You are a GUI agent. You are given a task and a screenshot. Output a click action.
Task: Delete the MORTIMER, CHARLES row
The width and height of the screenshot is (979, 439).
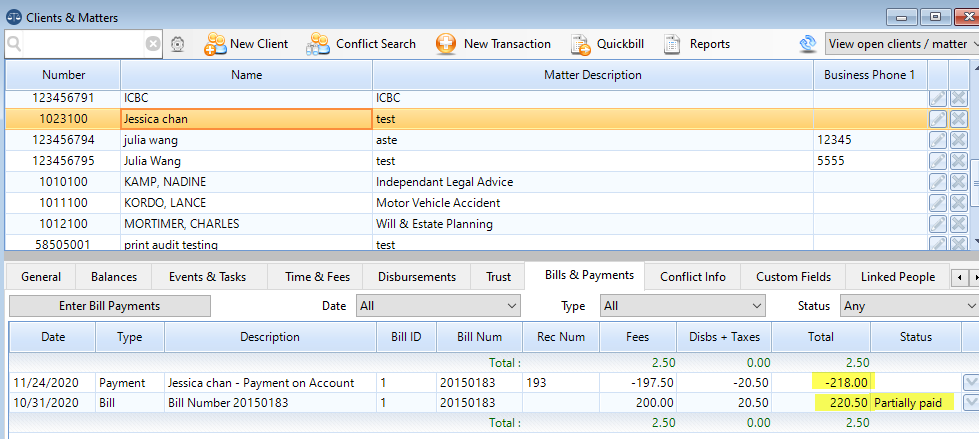958,224
